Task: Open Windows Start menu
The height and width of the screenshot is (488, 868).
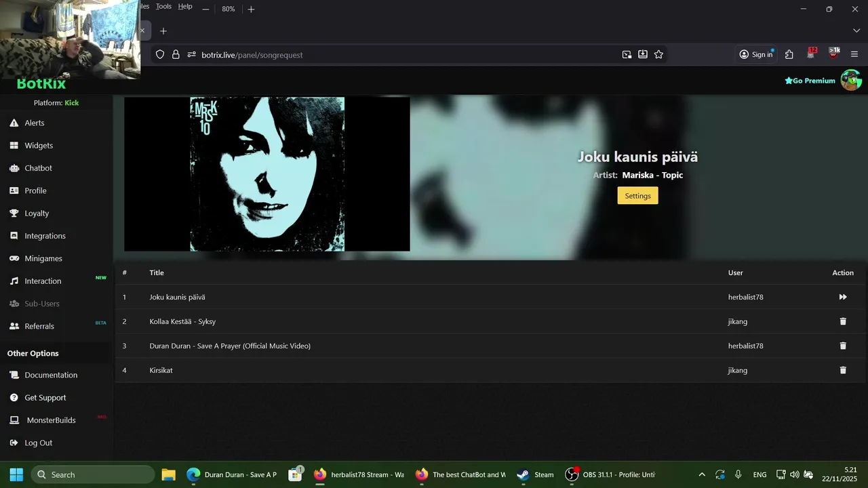Action: tap(16, 474)
